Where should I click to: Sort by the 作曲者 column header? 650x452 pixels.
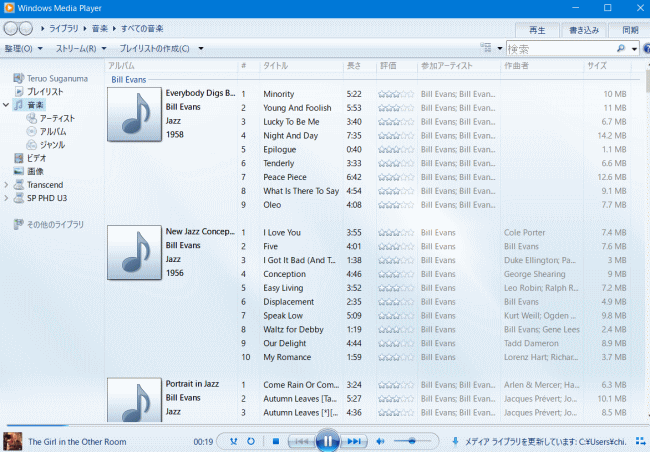(x=541, y=66)
